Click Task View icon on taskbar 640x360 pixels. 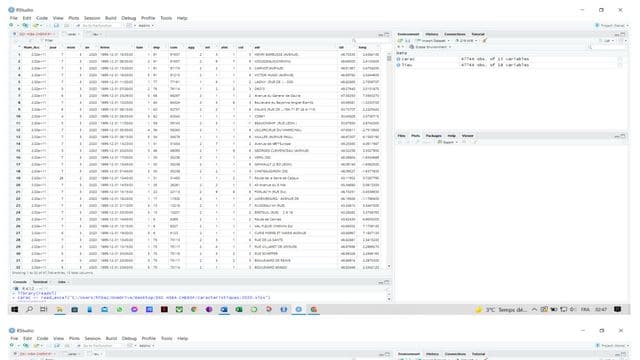click(44, 309)
